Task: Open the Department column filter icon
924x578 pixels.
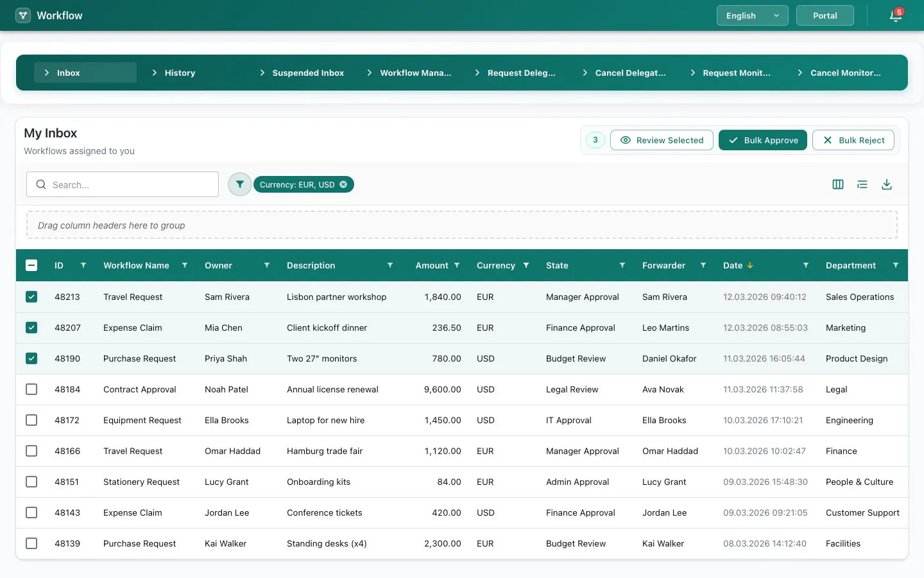Action: point(896,265)
